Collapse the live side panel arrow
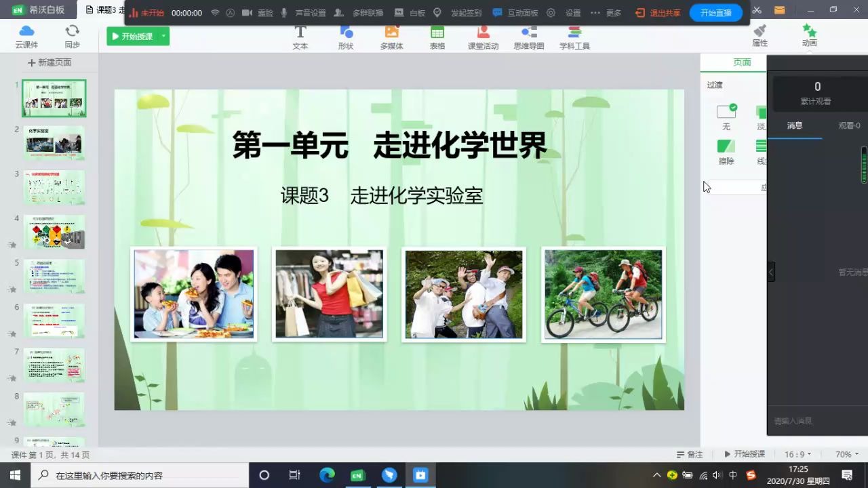 coord(771,272)
